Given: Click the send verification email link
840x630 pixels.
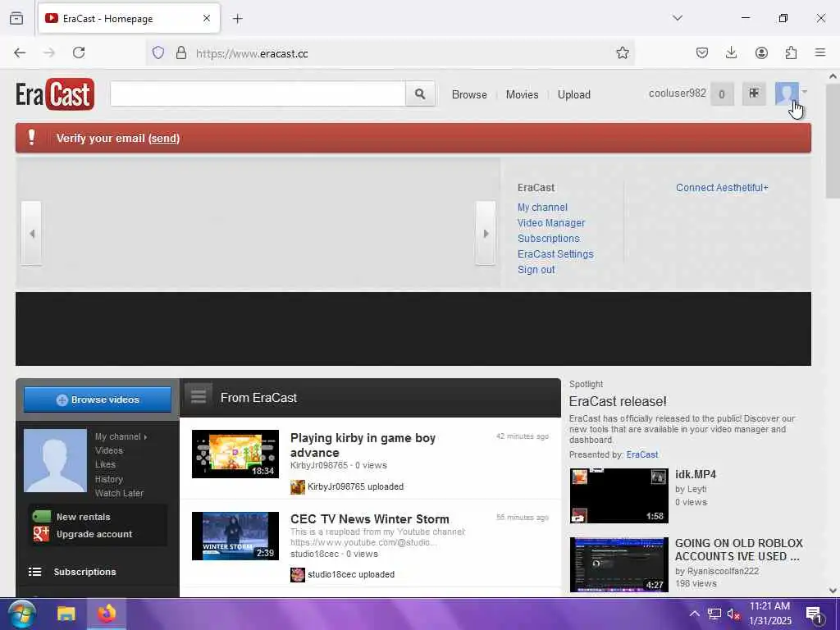Looking at the screenshot, I should [164, 138].
